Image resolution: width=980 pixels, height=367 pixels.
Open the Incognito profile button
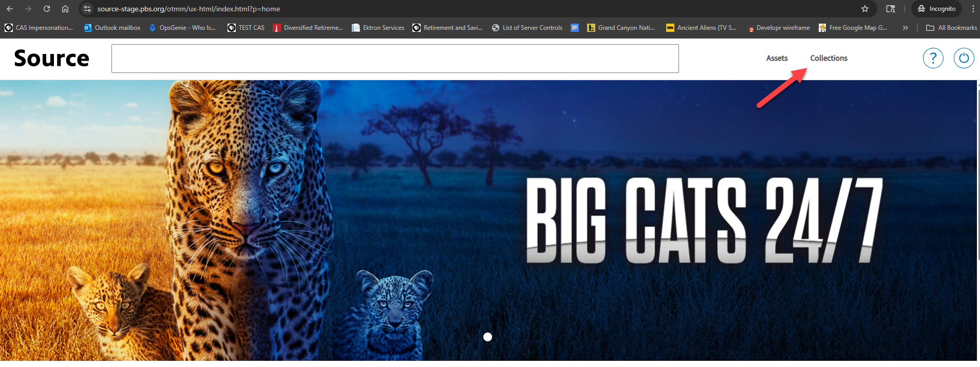[936, 9]
